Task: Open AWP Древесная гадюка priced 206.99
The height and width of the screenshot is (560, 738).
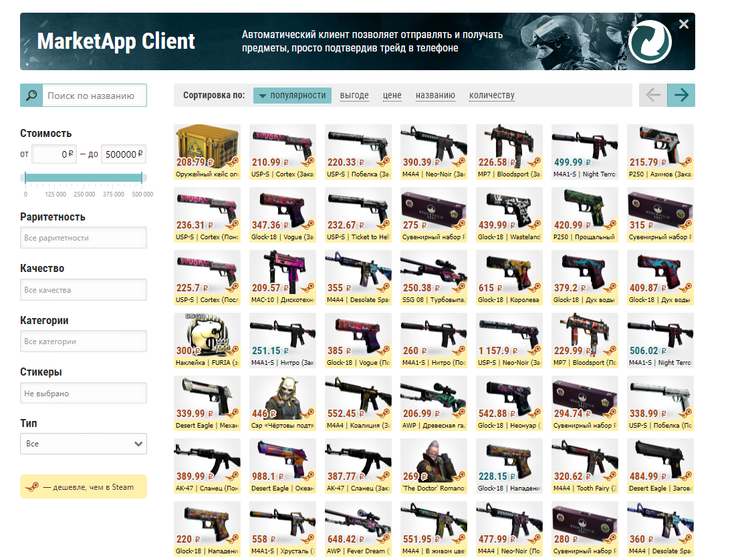Action: coord(433,404)
